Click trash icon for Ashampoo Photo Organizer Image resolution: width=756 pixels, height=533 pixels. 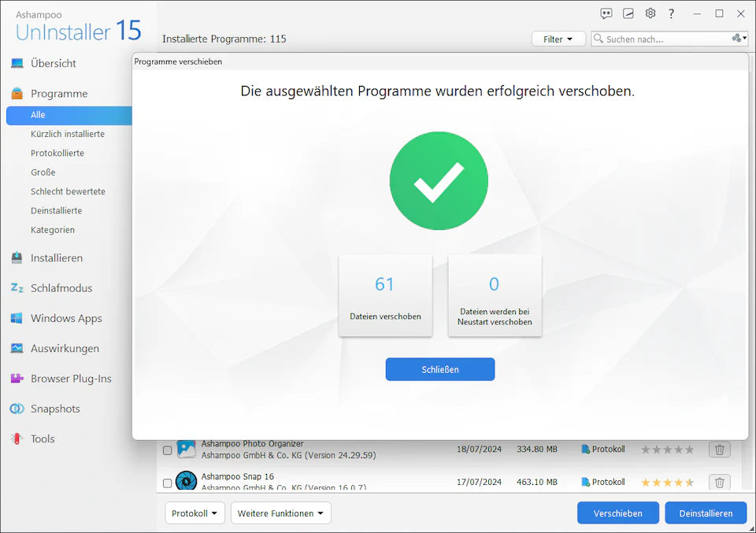pos(719,450)
